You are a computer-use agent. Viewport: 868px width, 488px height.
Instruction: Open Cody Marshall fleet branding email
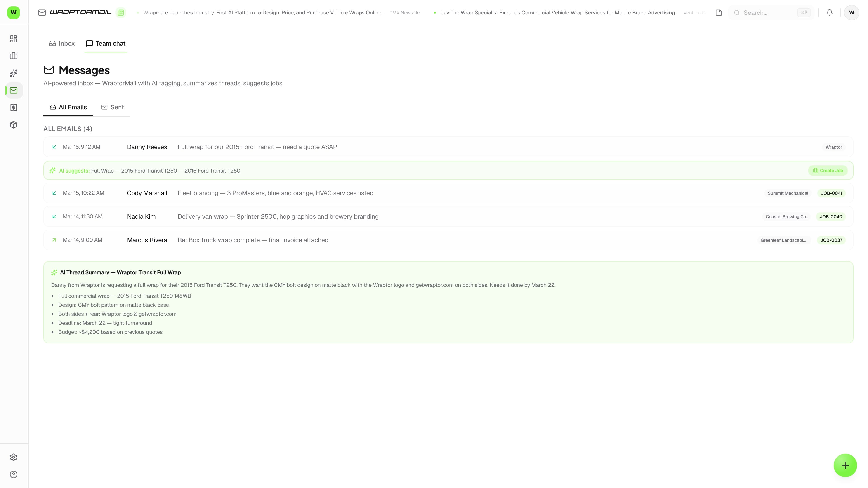click(448, 193)
